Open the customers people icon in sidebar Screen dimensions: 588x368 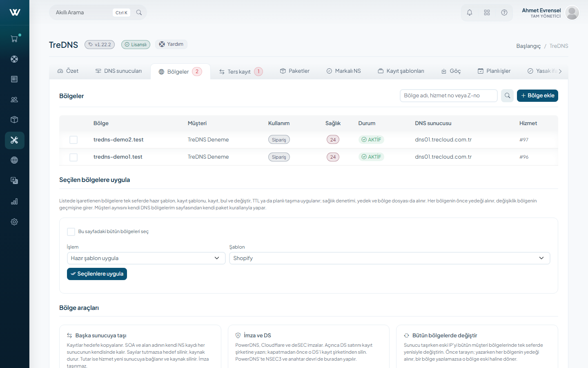pos(14,99)
